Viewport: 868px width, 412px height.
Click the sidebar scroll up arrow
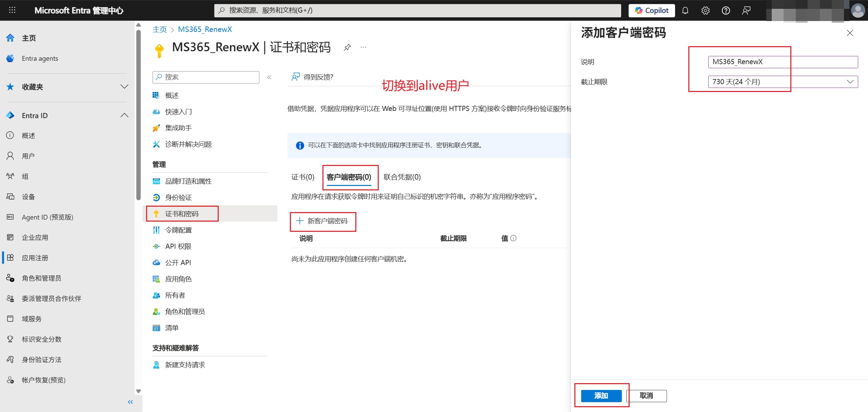[x=138, y=25]
